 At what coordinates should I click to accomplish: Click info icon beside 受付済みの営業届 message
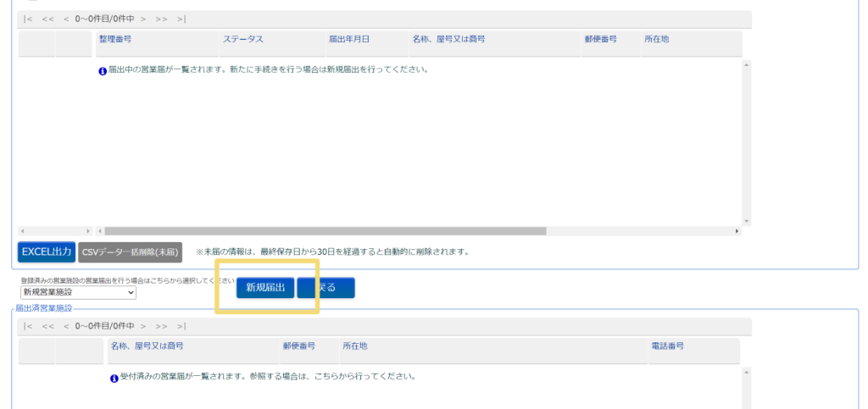[x=114, y=378]
